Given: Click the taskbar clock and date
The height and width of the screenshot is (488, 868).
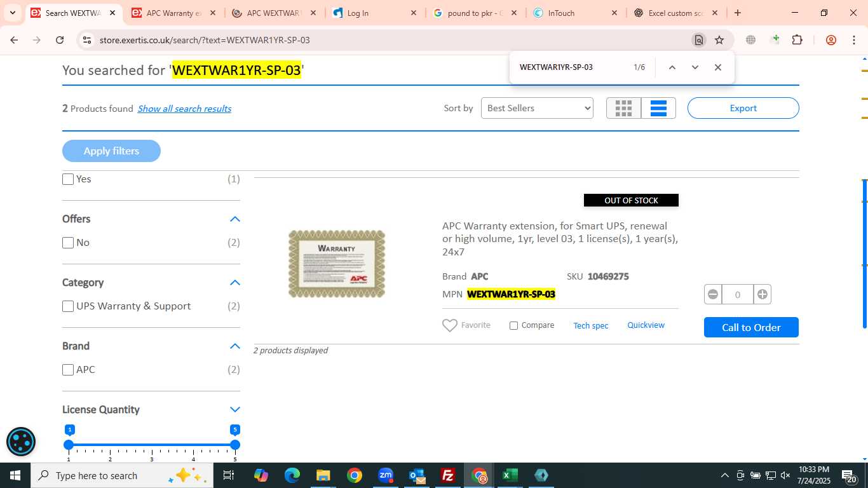Looking at the screenshot, I should click(x=813, y=475).
